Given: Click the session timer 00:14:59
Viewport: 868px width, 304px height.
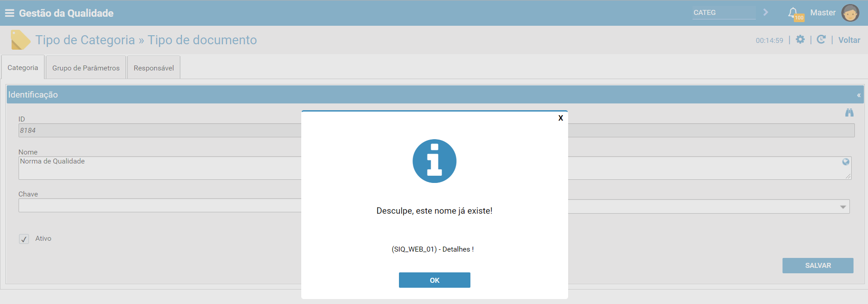Looking at the screenshot, I should [769, 40].
